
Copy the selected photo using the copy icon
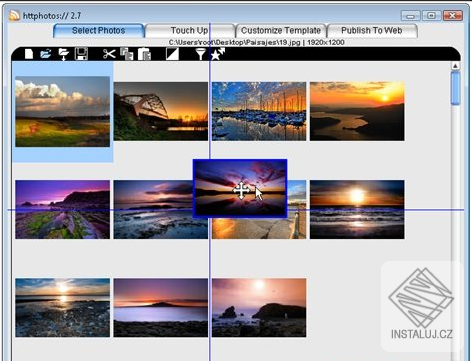coord(127,54)
